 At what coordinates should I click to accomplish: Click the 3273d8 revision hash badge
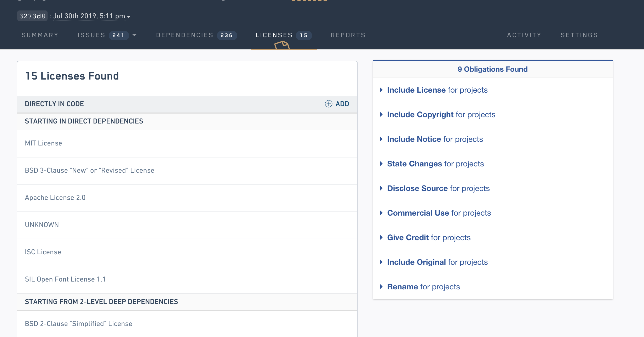tap(32, 16)
